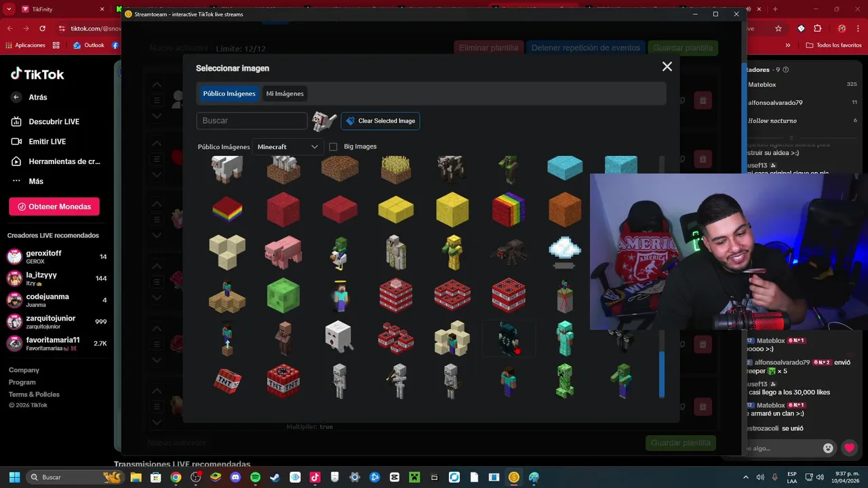Open the Company footer link

(24, 370)
